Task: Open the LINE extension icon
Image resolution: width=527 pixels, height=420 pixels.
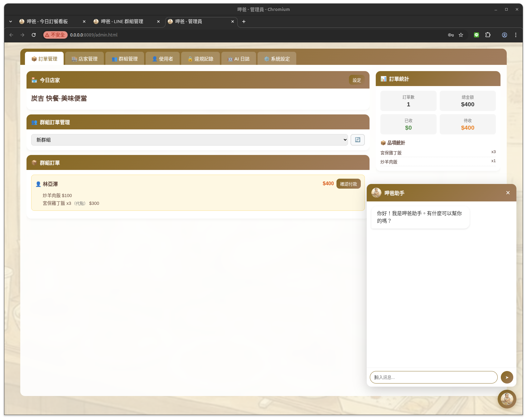Action: coord(476,35)
